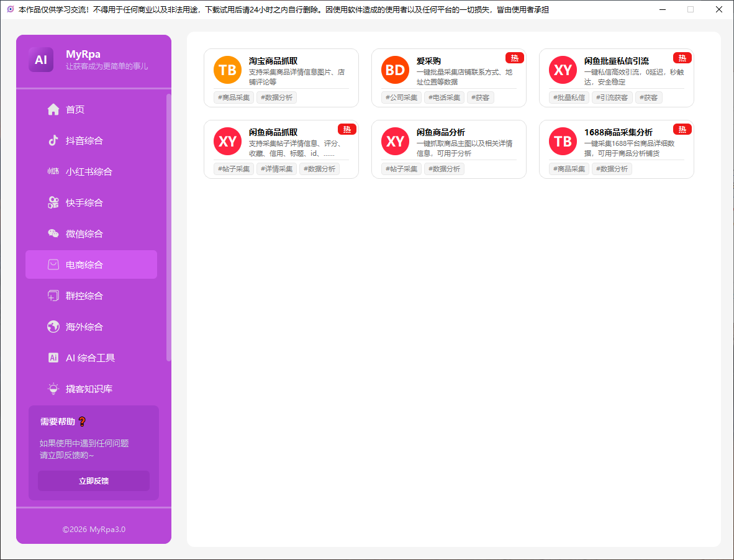
Task: Click the 让获客成为更简单的事儿 slogan
Action: 107,66
